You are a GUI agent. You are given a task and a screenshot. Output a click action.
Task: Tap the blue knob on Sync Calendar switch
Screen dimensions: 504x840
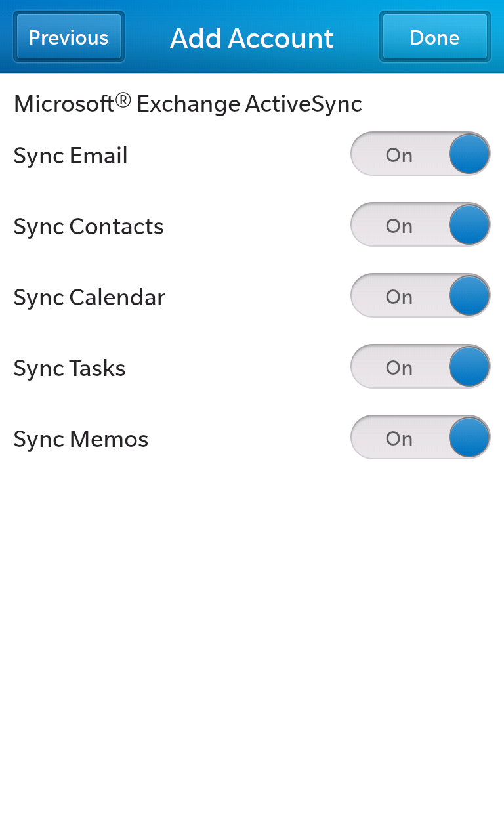tap(469, 296)
